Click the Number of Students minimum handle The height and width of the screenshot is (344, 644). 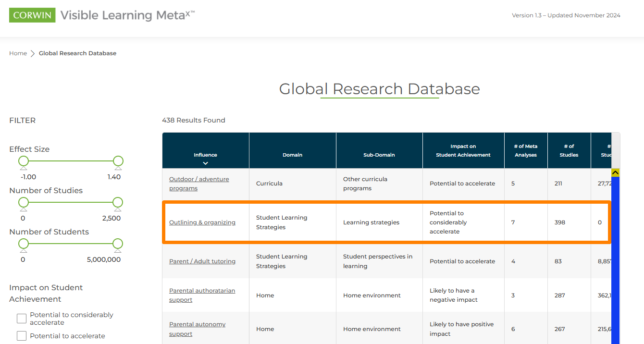[24, 244]
